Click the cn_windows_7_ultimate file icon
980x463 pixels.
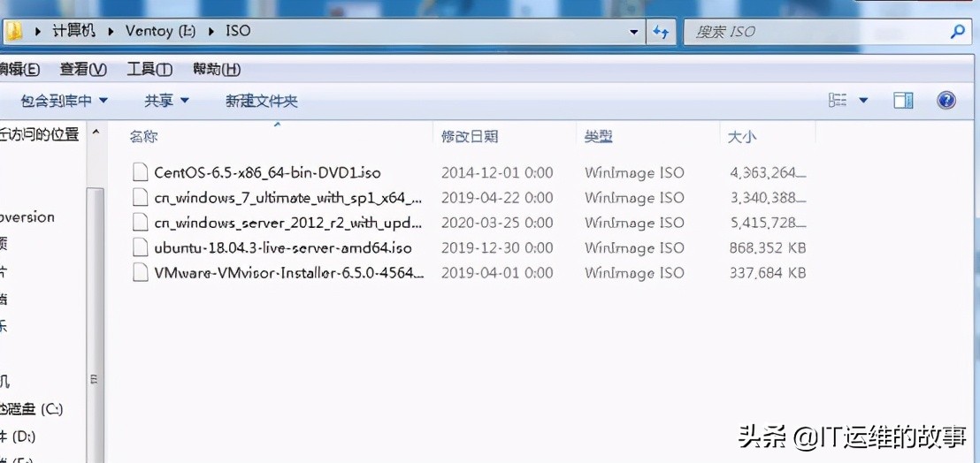pos(141,197)
